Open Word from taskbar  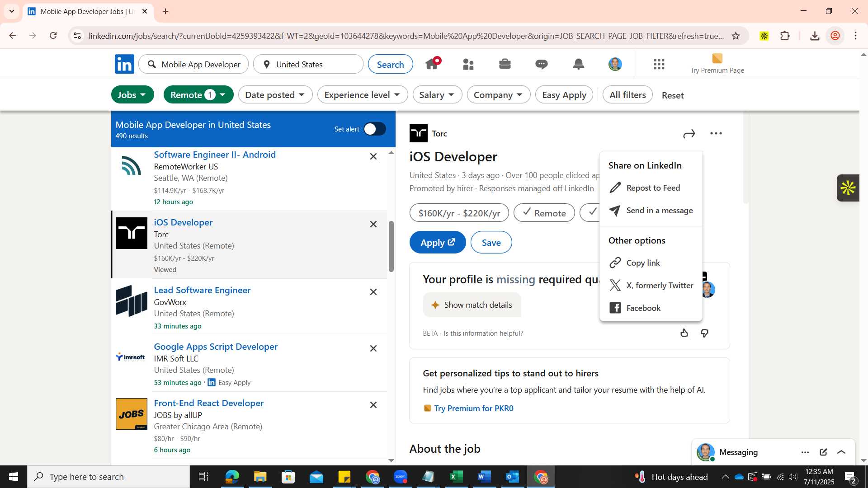(x=484, y=477)
